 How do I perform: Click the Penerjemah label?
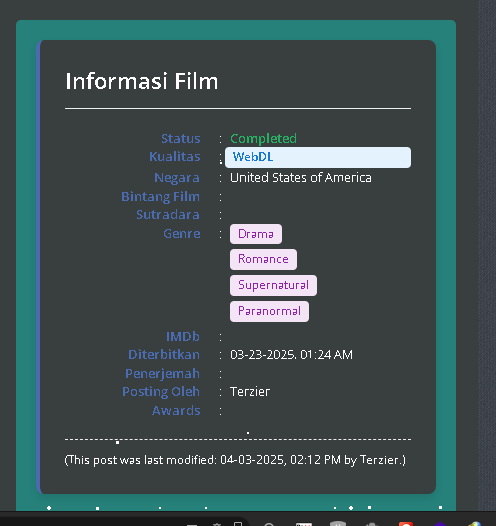163,374
